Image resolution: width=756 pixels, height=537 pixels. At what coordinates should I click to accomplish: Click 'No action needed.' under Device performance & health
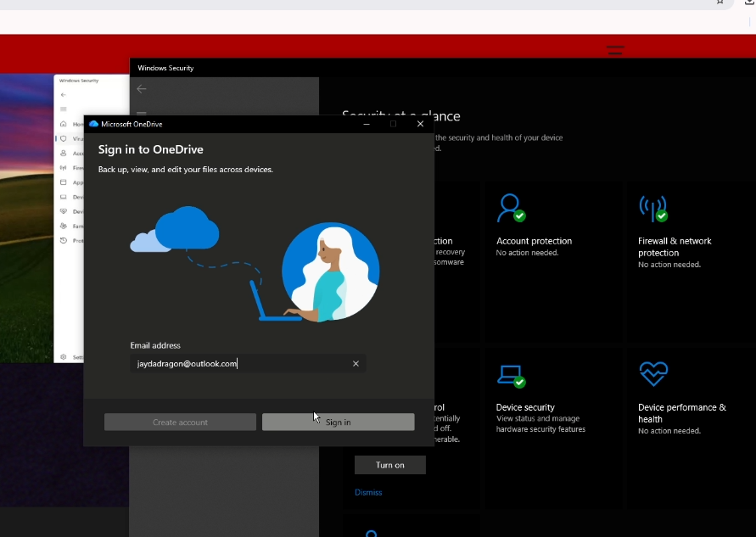[x=669, y=430]
